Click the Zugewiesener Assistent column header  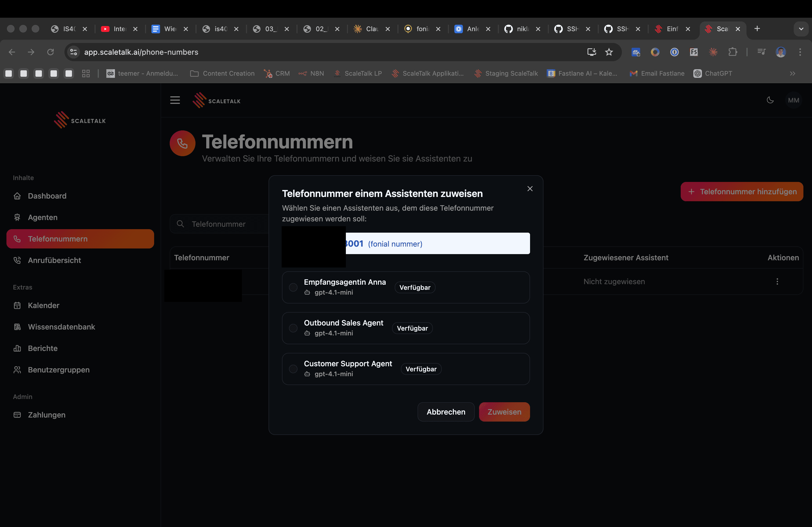point(626,258)
